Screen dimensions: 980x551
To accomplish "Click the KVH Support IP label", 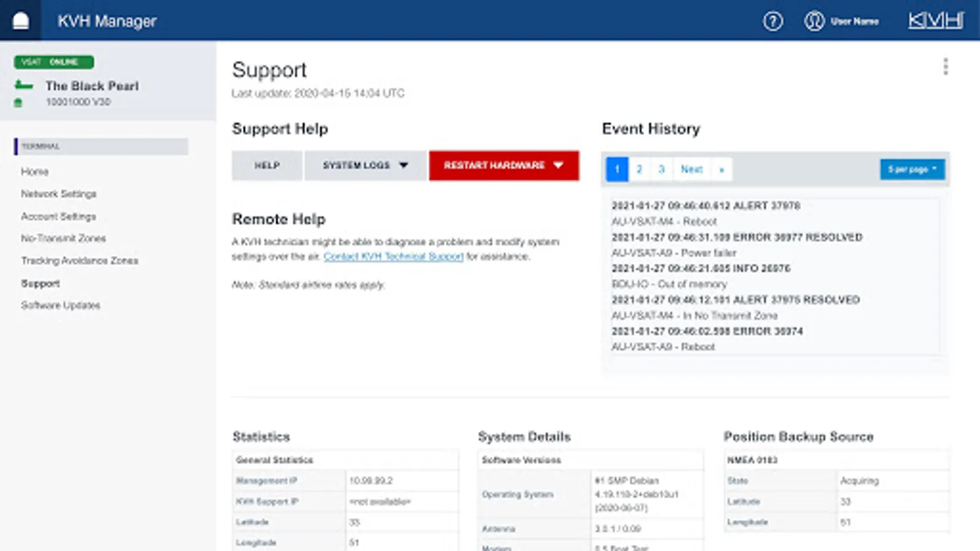I will coord(267,501).
